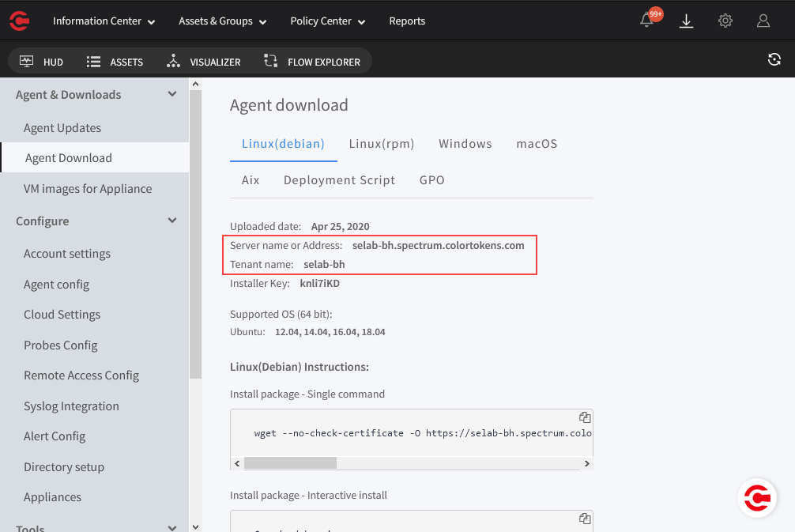The image size is (795, 532).
Task: Switch to the Linux(rpm) tab
Action: point(381,144)
